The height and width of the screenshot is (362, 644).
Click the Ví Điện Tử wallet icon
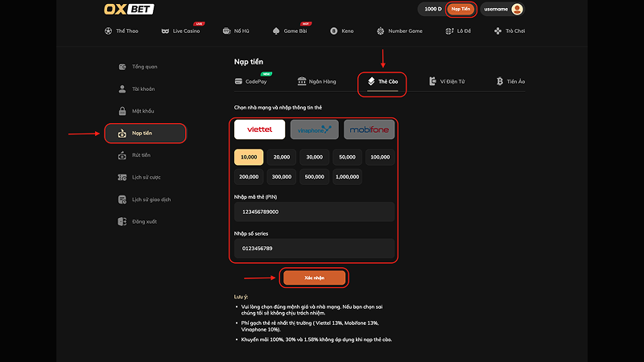click(x=432, y=81)
